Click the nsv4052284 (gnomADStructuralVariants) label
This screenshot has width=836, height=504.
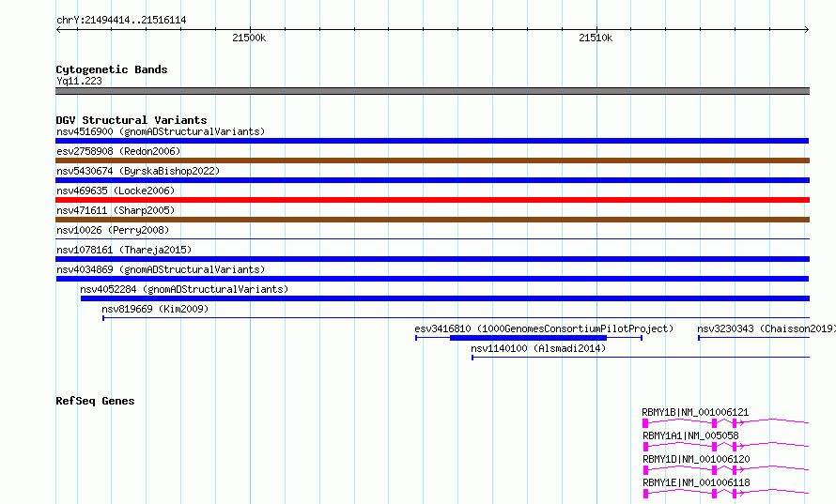[184, 289]
